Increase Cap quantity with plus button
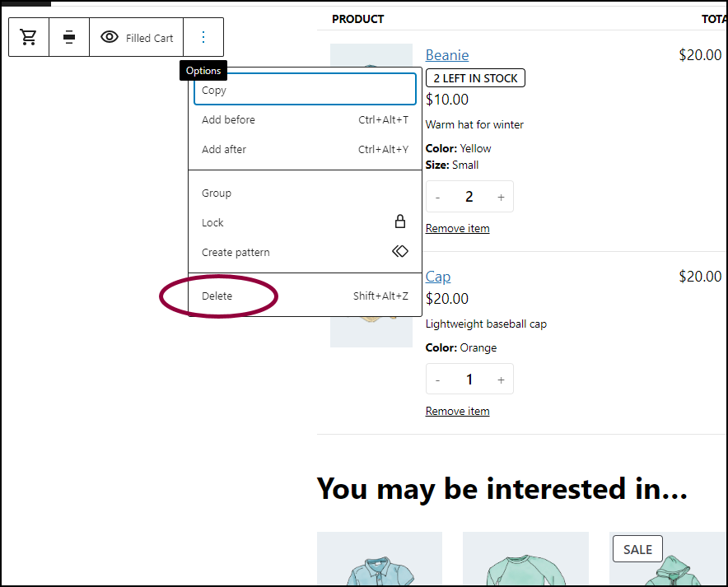This screenshot has height=587, width=728. 501,380
